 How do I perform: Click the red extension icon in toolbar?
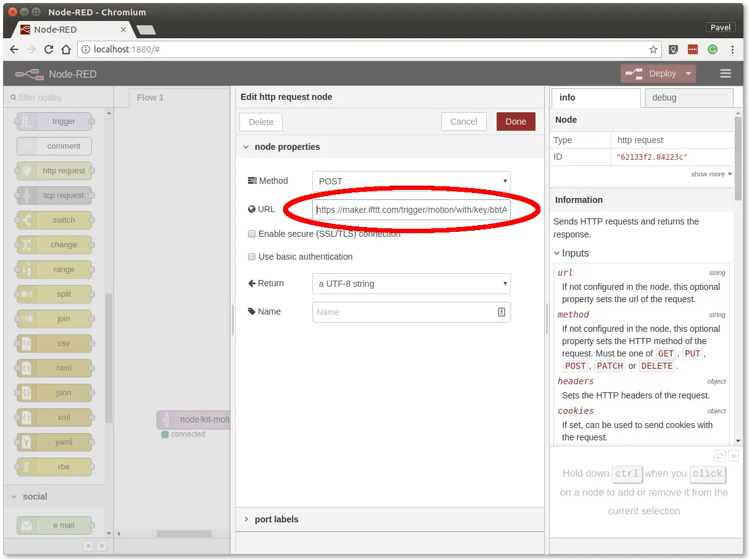[693, 49]
